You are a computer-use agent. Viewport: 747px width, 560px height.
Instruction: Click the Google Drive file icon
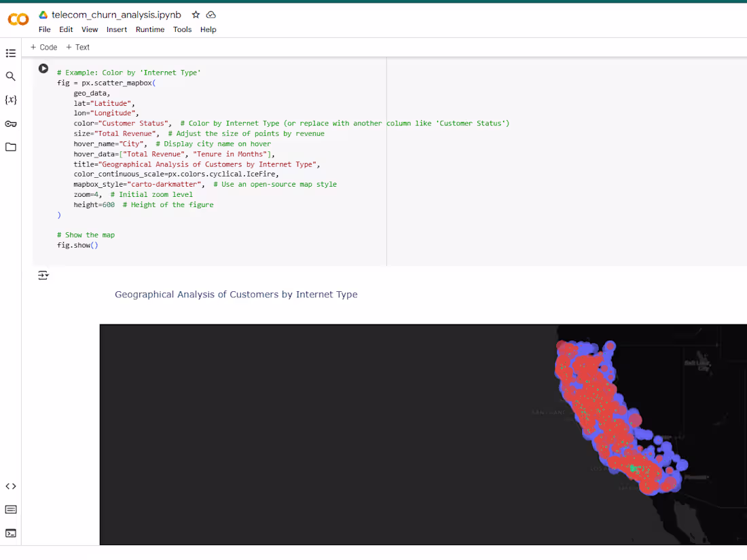pos(43,15)
